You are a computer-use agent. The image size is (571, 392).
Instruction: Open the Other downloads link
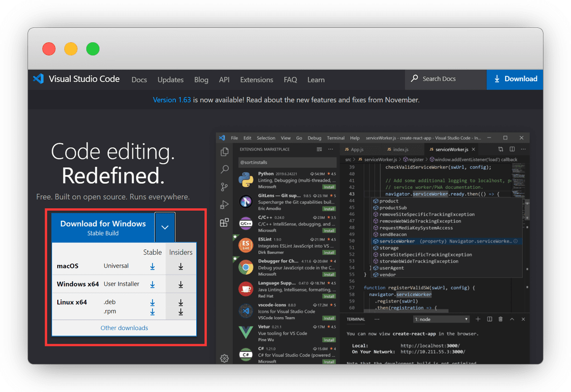point(124,328)
